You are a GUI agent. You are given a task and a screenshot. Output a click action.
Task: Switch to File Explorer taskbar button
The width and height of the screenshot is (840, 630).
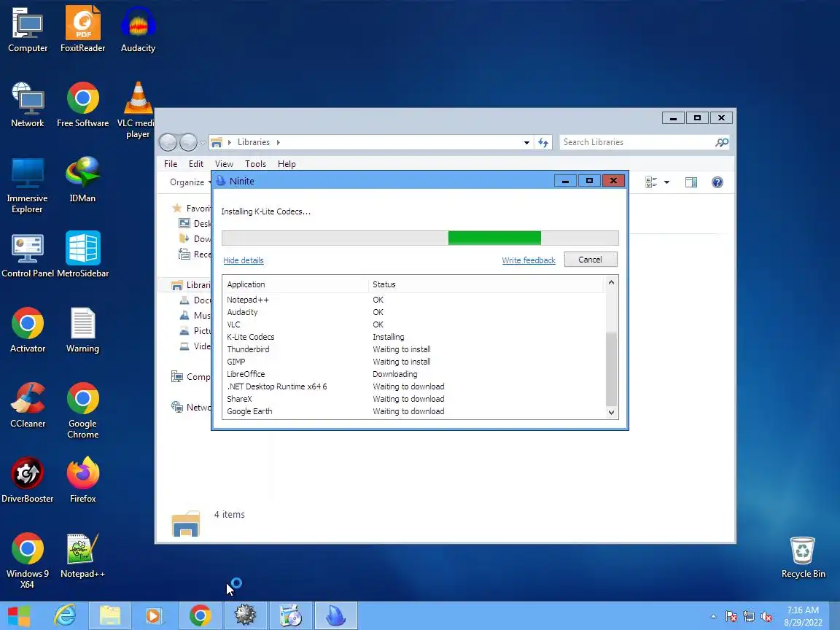coord(110,616)
